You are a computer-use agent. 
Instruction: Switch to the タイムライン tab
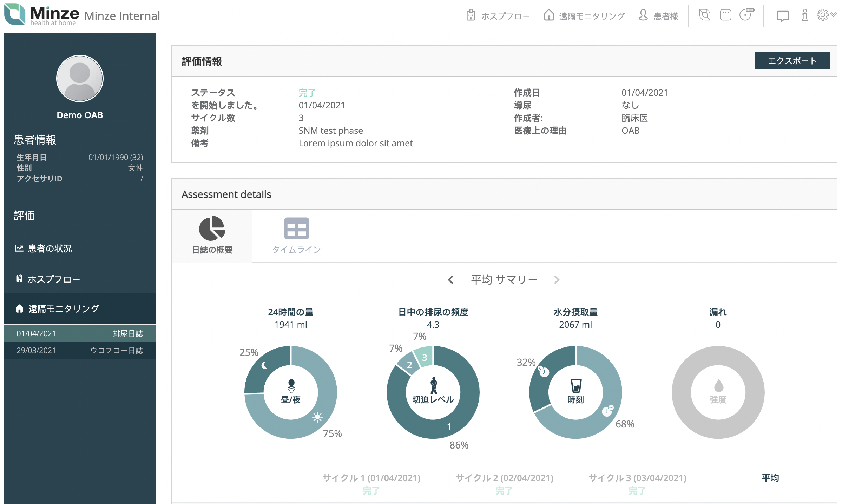point(296,236)
